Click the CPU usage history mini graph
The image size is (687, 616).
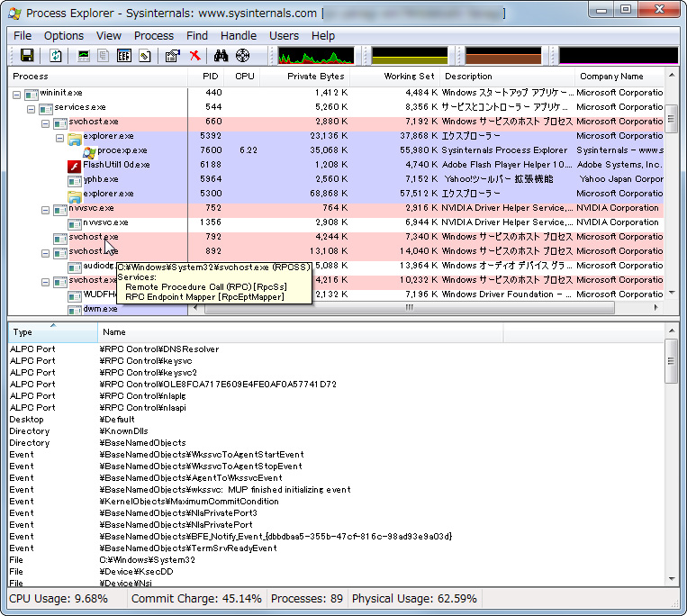[316, 56]
